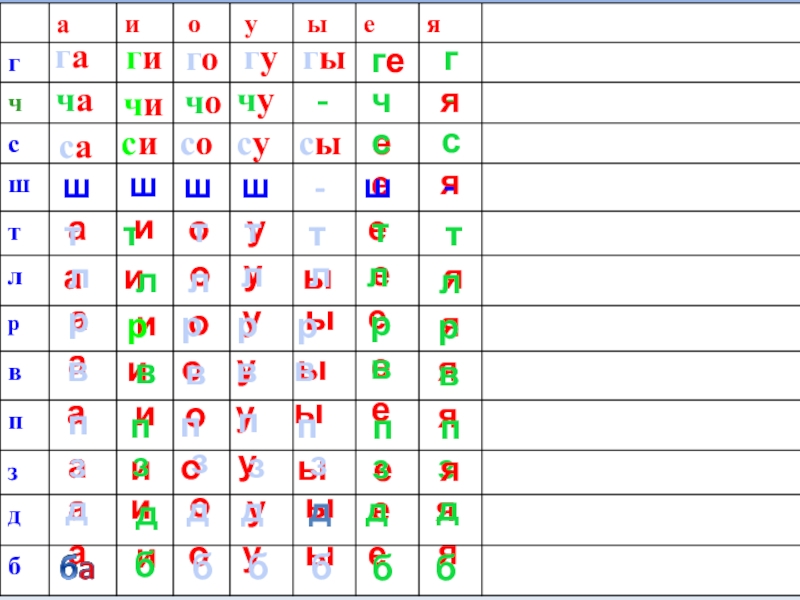Select the row header letter 'ш'

click(x=19, y=185)
